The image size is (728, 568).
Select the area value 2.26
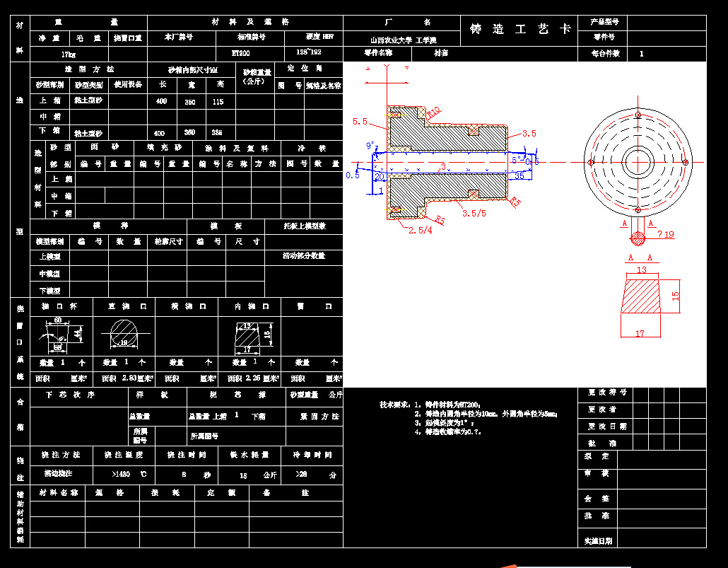[x=254, y=378]
